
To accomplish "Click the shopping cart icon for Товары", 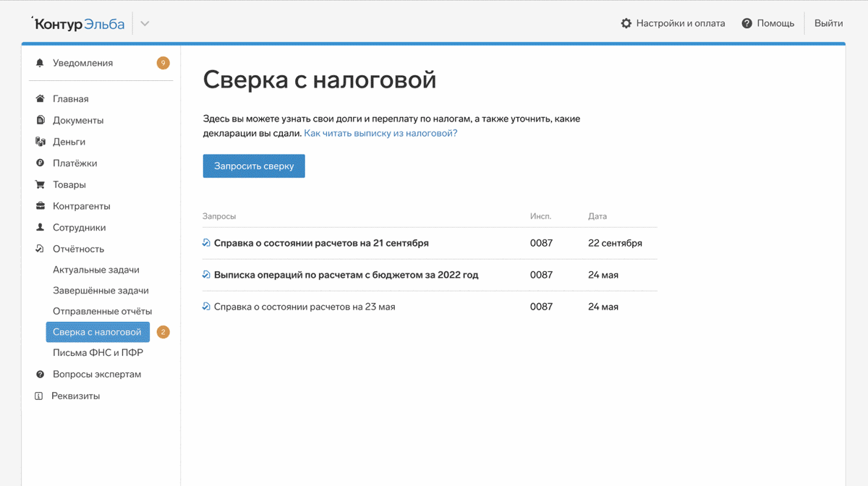I will point(40,184).
